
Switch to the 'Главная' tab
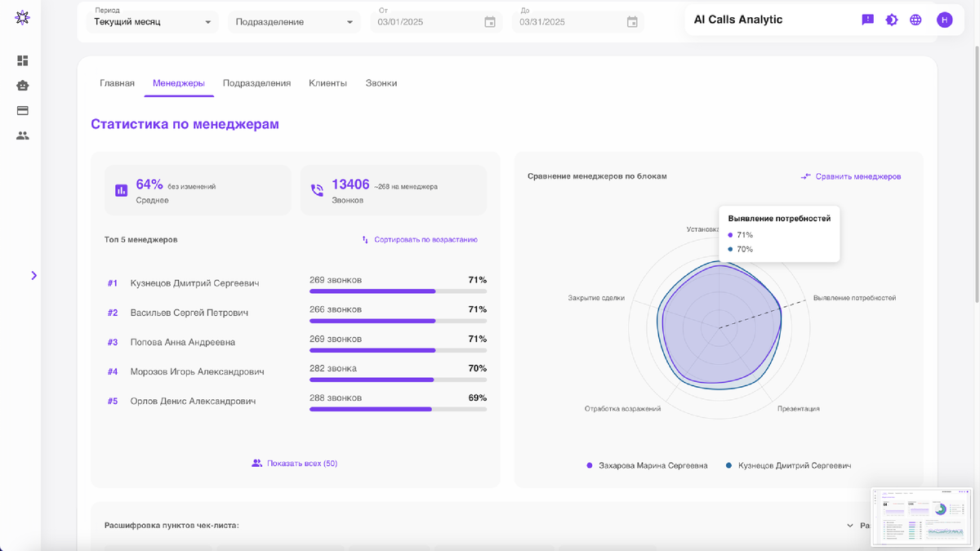(117, 83)
